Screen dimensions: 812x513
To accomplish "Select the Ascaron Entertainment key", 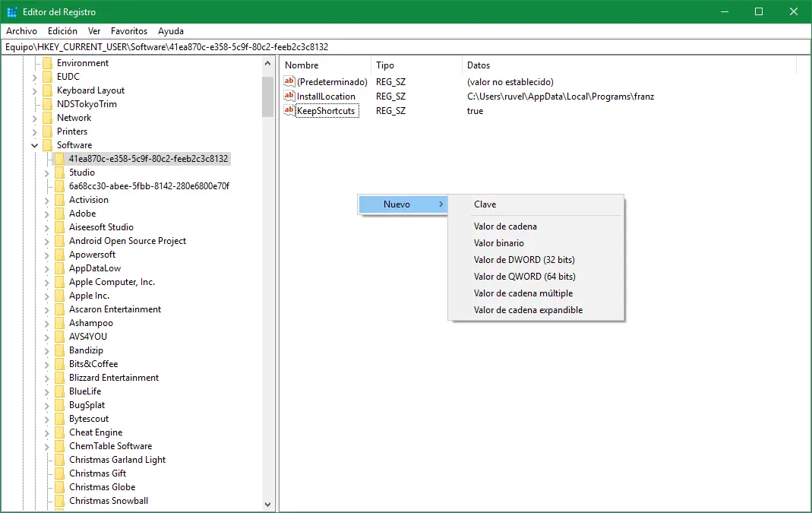I will [115, 309].
